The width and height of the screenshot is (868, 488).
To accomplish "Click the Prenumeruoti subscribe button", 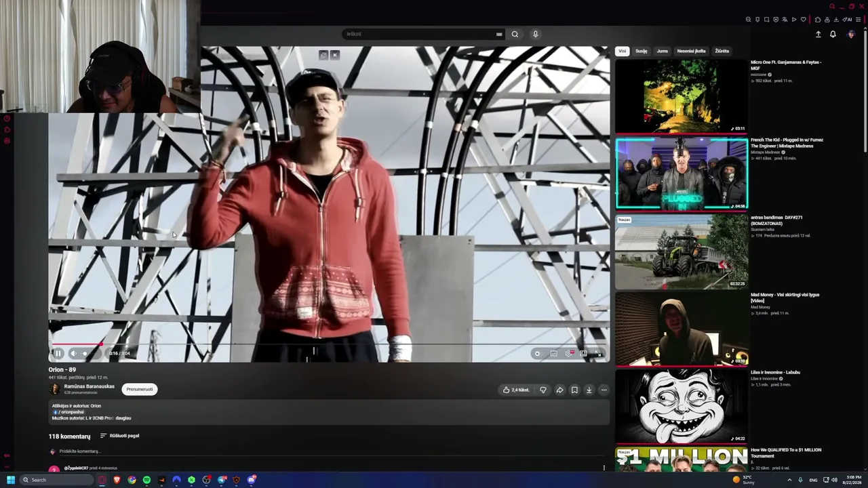I will click(140, 389).
